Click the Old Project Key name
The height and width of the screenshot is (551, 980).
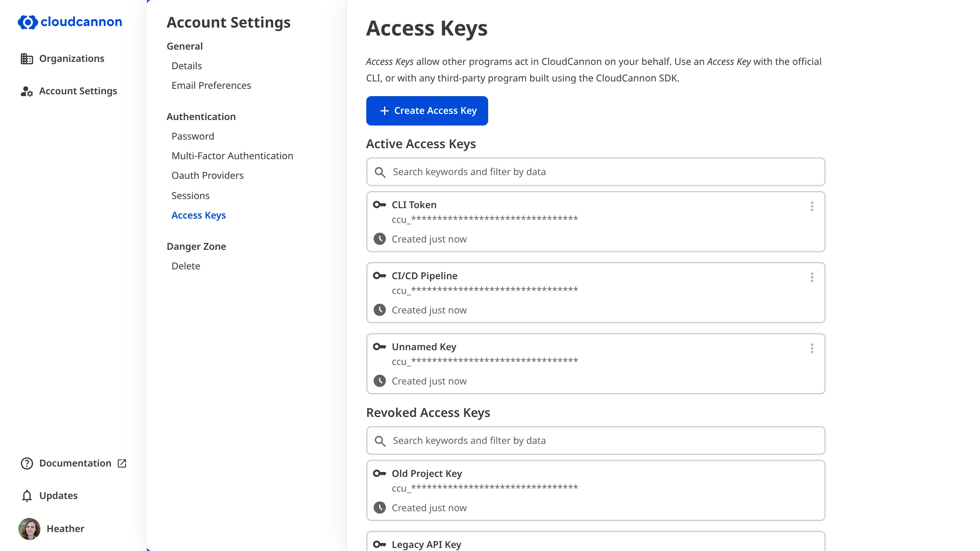point(427,474)
